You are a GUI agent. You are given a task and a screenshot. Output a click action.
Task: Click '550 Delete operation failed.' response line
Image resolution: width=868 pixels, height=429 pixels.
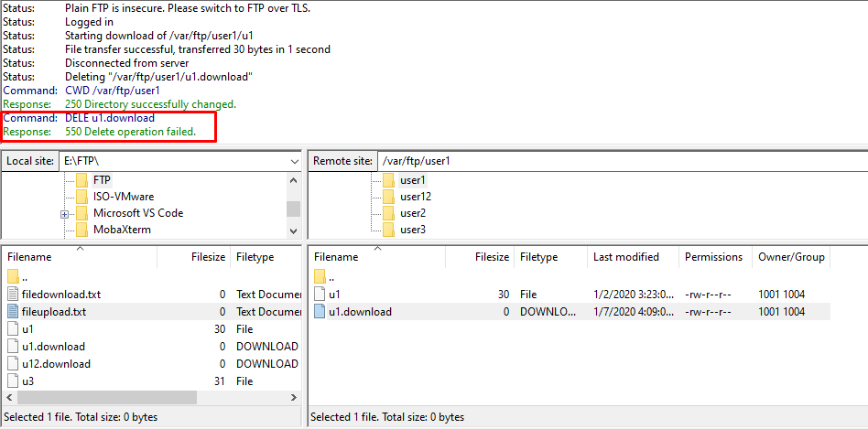tap(100, 132)
